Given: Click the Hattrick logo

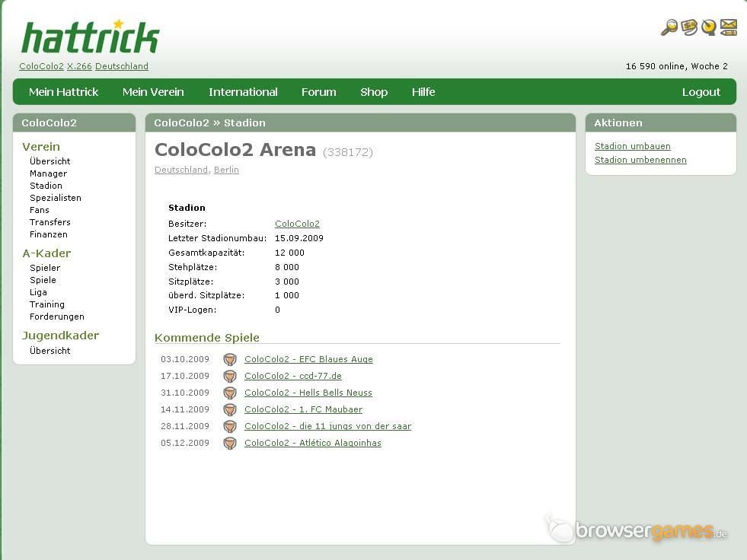Looking at the screenshot, I should coord(90,37).
